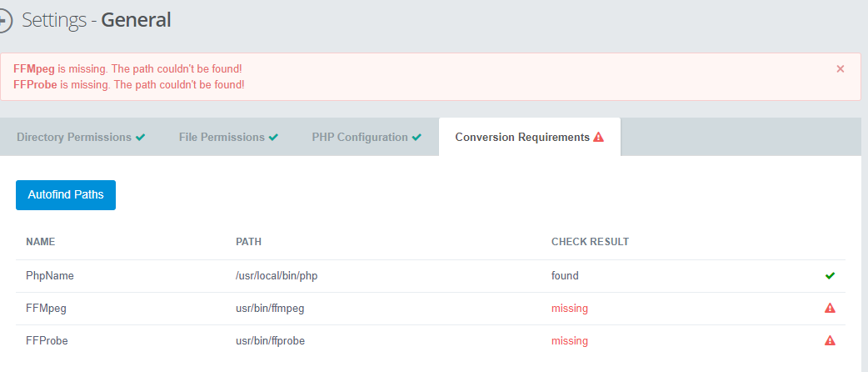Viewport: 868px width, 372px height.
Task: Click the CHECK RESULT column header
Action: [x=590, y=242]
